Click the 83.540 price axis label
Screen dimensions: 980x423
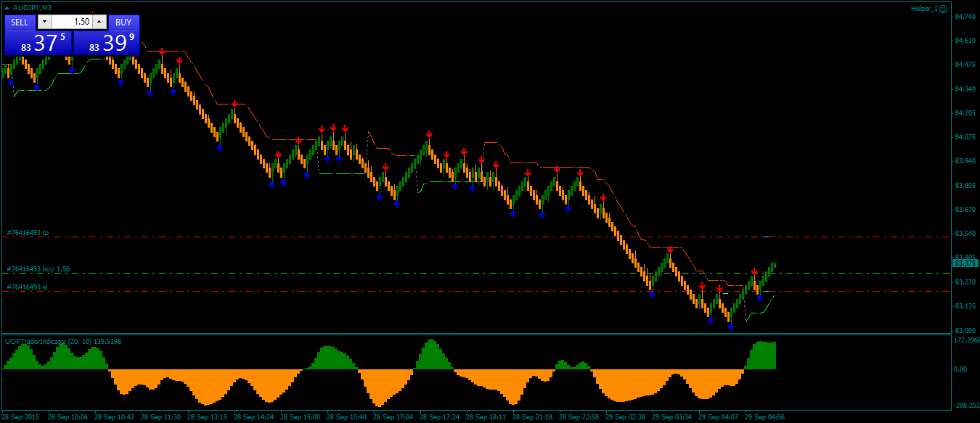tap(965, 234)
